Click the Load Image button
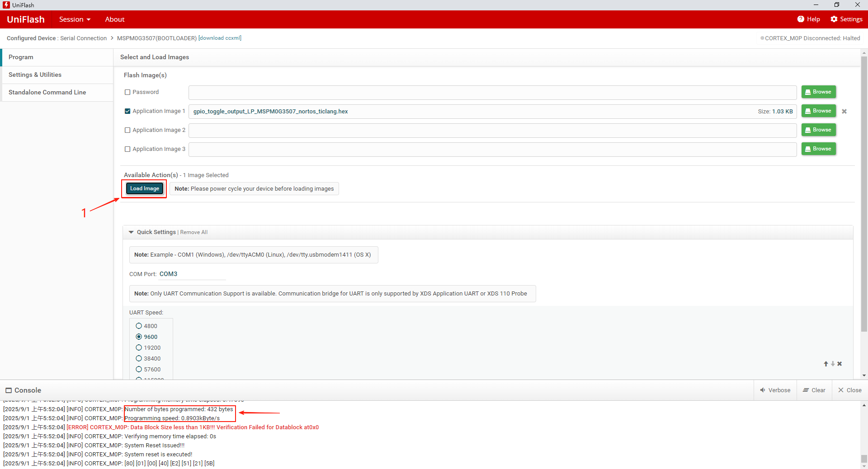 [145, 188]
